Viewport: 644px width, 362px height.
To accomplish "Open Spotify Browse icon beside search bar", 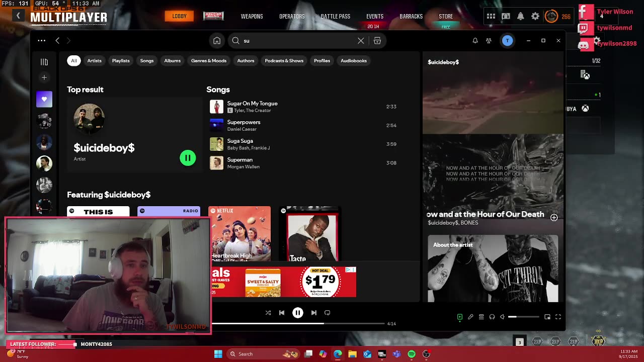I will (377, 41).
